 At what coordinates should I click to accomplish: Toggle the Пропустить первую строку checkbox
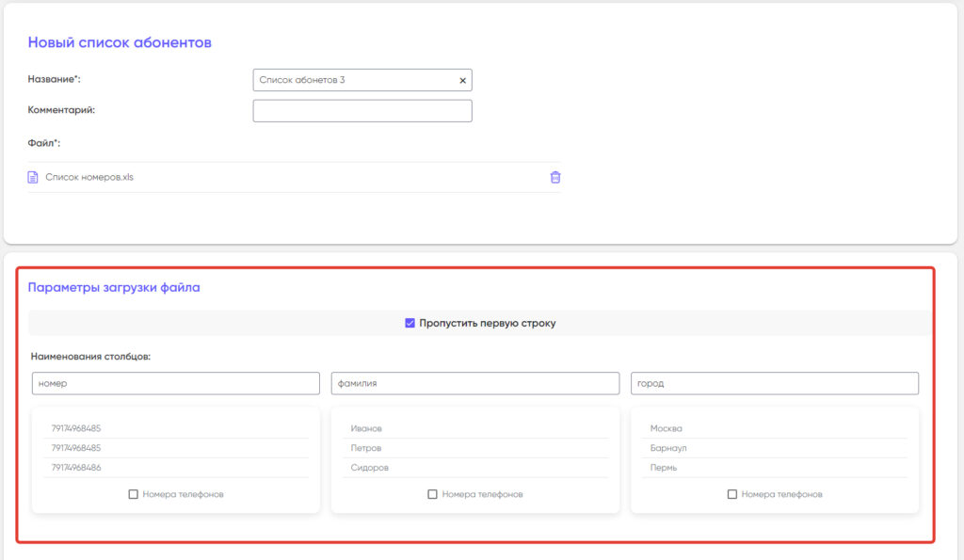click(x=410, y=323)
